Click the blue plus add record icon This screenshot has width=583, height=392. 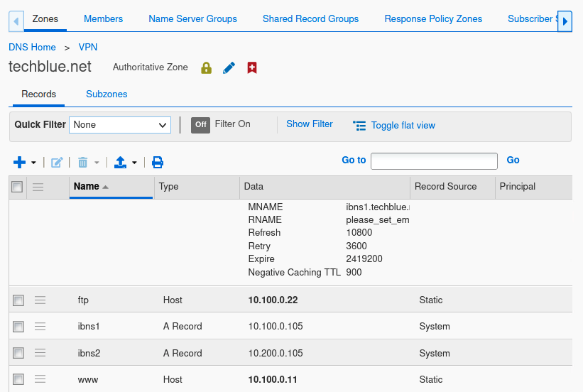[19, 163]
